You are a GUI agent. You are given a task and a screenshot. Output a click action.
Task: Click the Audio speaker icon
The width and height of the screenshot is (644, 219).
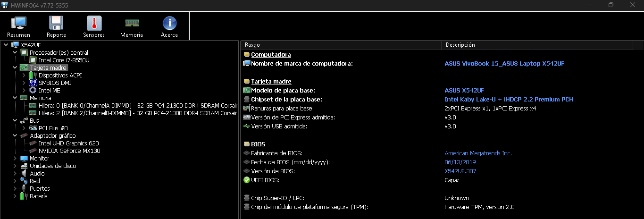point(24,173)
